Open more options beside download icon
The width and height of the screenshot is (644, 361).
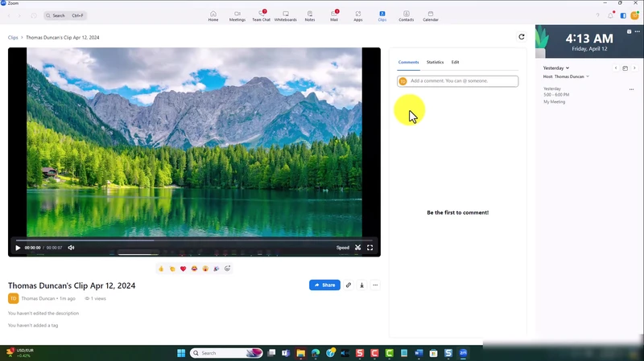(375, 285)
